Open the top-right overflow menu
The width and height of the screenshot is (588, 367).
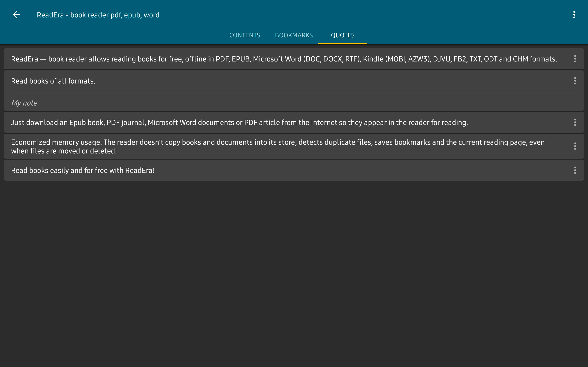(574, 15)
